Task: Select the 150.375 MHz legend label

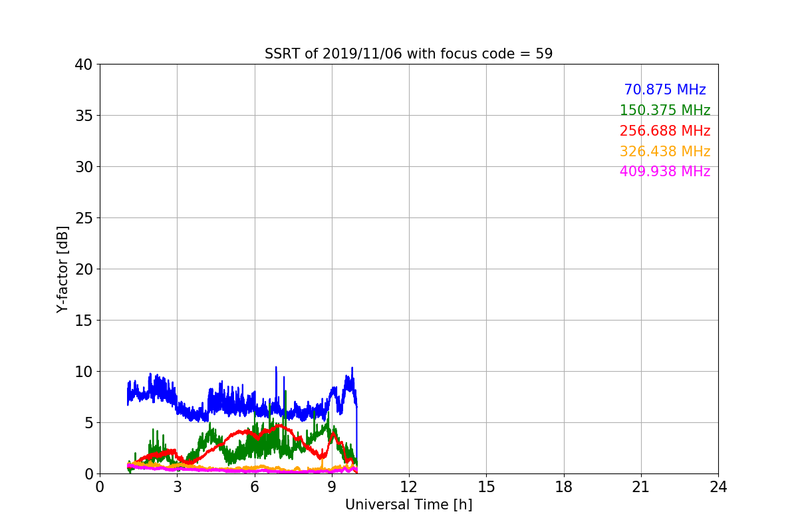Action: coord(665,110)
